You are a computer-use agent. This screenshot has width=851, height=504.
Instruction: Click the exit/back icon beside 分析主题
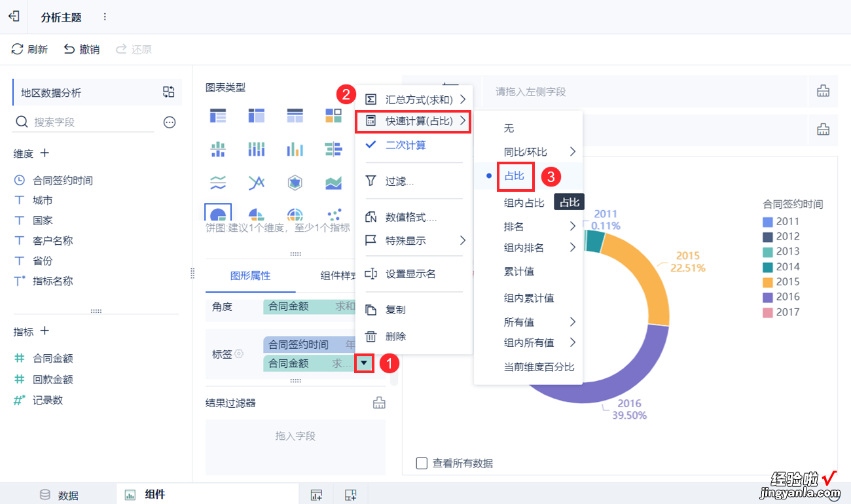click(x=14, y=16)
